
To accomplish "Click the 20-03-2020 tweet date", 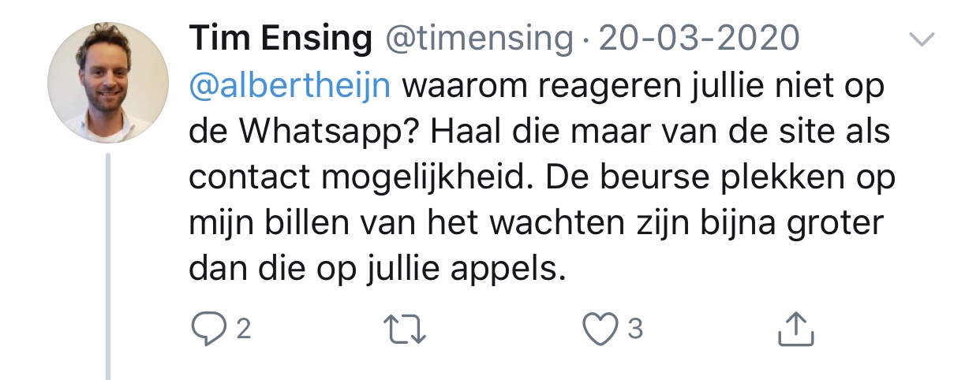I will (x=700, y=38).
